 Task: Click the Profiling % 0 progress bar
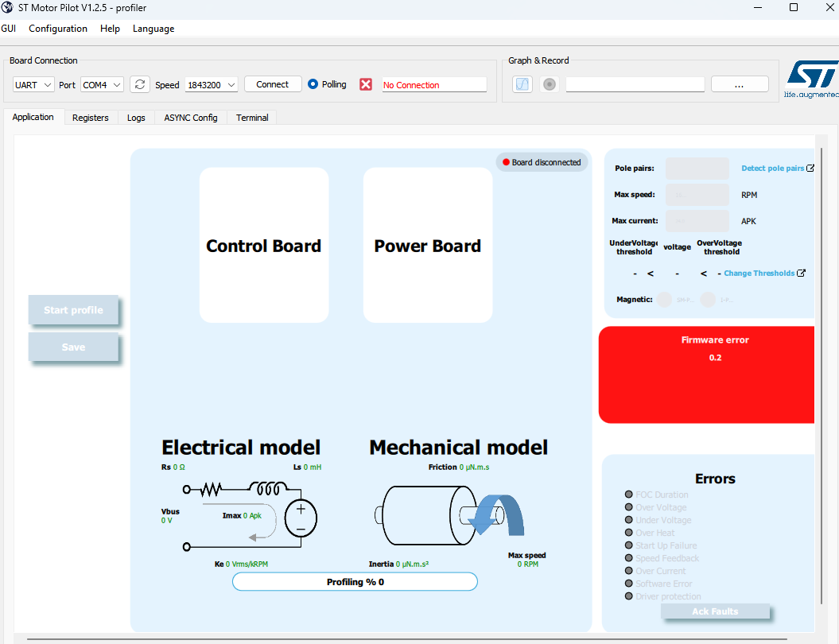click(x=355, y=581)
